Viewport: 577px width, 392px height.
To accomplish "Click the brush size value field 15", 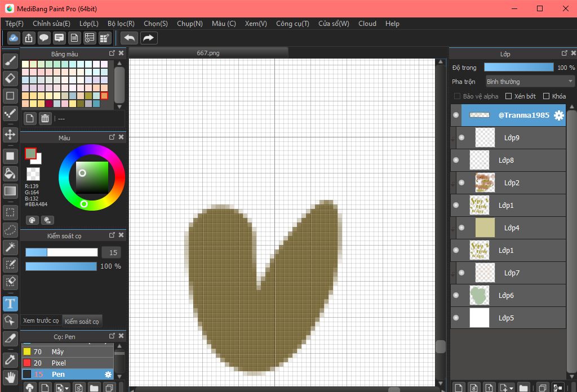I will [112, 253].
